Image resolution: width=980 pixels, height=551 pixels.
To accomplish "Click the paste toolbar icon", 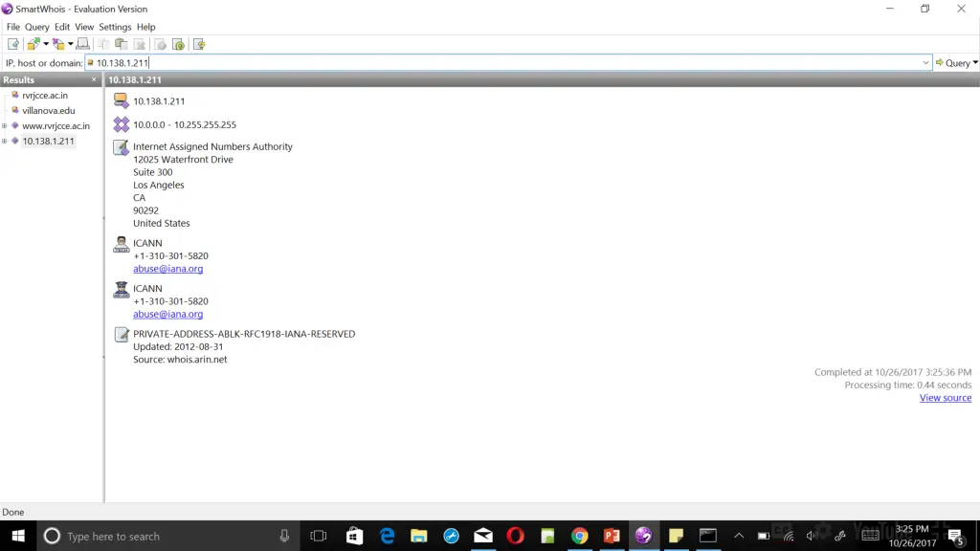I will click(x=122, y=44).
